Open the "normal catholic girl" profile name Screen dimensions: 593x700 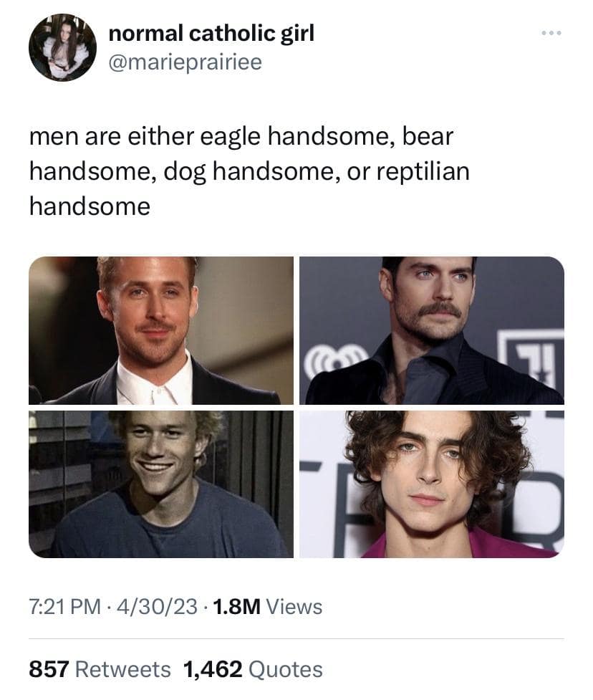(211, 33)
